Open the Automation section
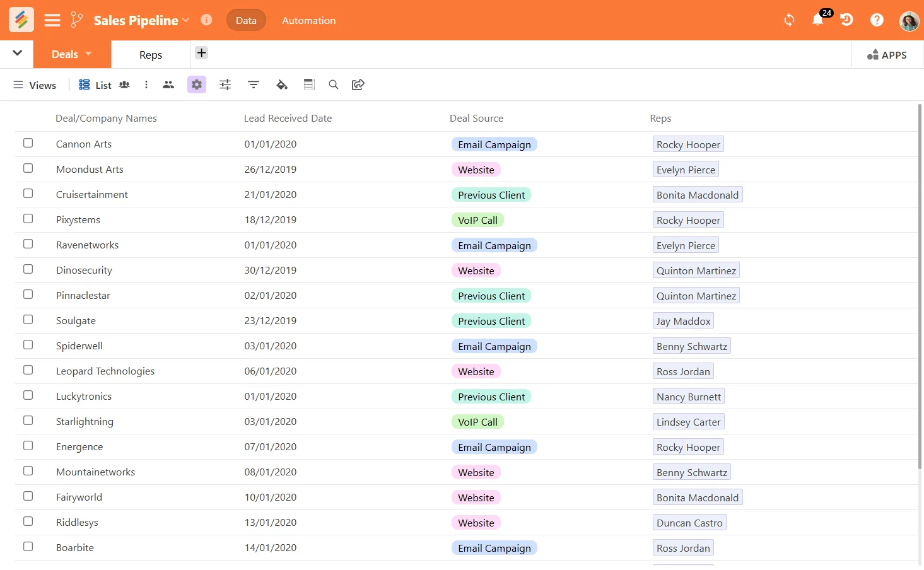This screenshot has width=924, height=570. click(x=308, y=20)
